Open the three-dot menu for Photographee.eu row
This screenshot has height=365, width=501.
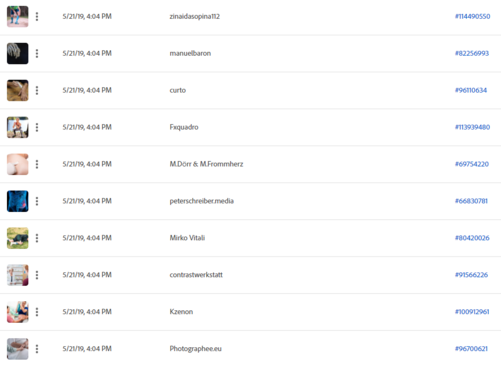[x=37, y=349]
